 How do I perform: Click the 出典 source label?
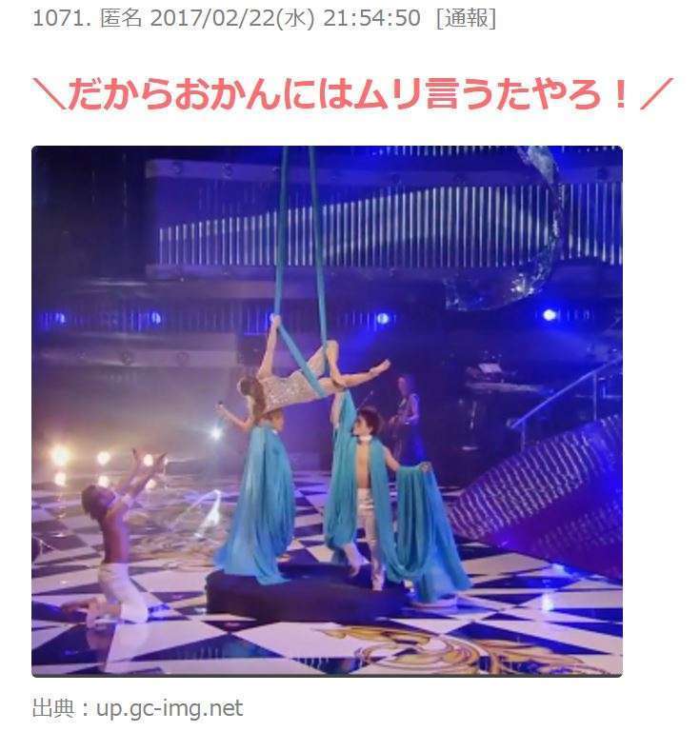coord(53,708)
